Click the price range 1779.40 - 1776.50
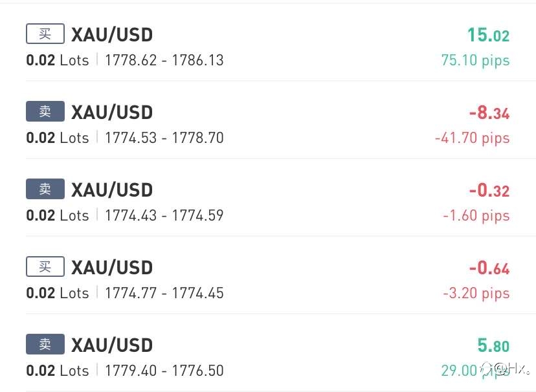 [164, 371]
